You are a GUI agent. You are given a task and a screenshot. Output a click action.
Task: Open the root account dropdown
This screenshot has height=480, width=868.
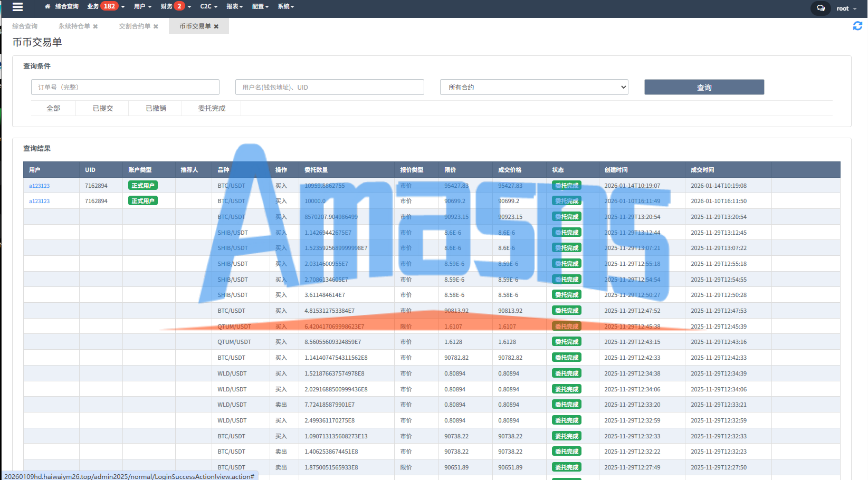846,8
